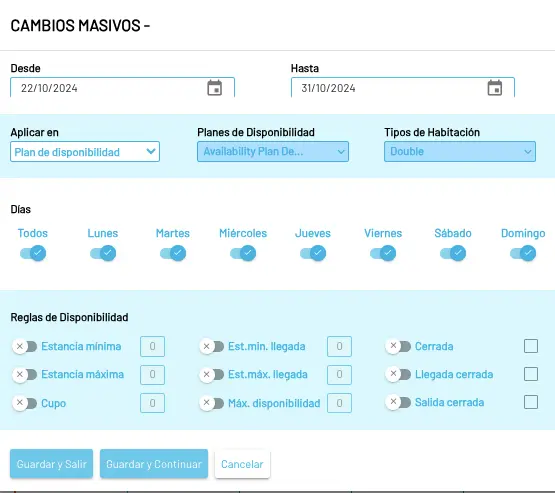Screen dimensions: 555x493
Task: Click the Estancia mínima label
Action: (81, 346)
